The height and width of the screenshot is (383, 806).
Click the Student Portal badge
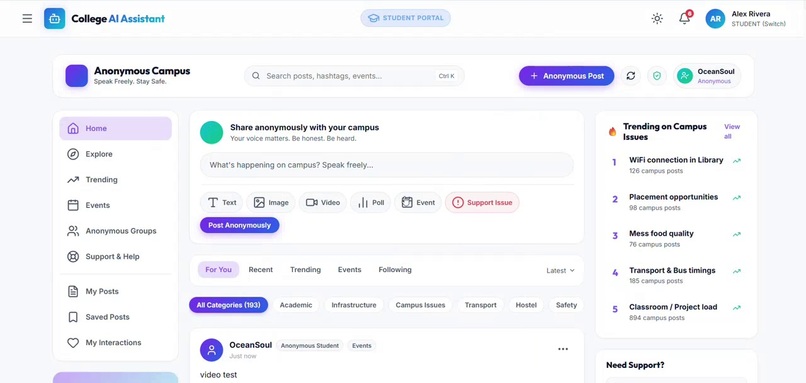(x=406, y=18)
